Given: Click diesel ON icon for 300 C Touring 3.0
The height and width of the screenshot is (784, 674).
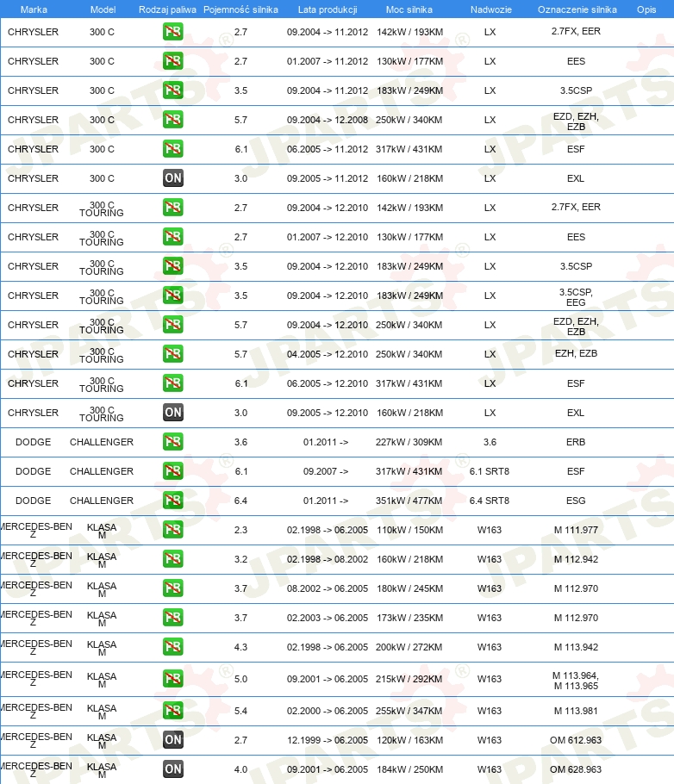Looking at the screenshot, I should (172, 412).
